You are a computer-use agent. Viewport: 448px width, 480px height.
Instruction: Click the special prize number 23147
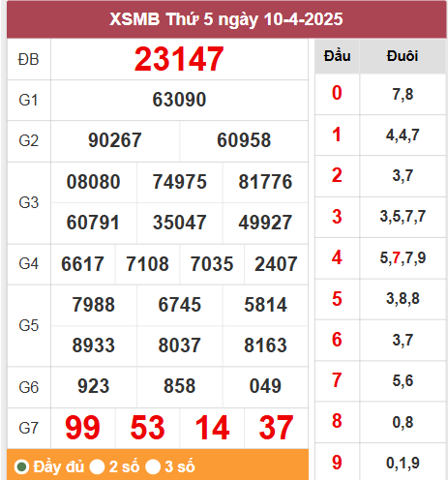pyautogui.click(x=179, y=59)
